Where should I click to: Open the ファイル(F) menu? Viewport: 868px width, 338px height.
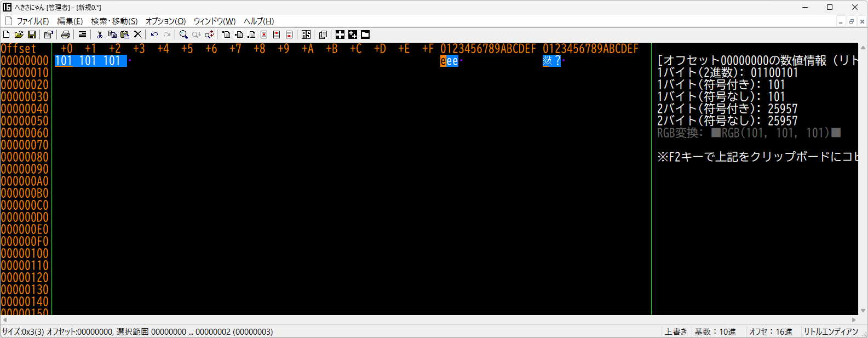(33, 21)
